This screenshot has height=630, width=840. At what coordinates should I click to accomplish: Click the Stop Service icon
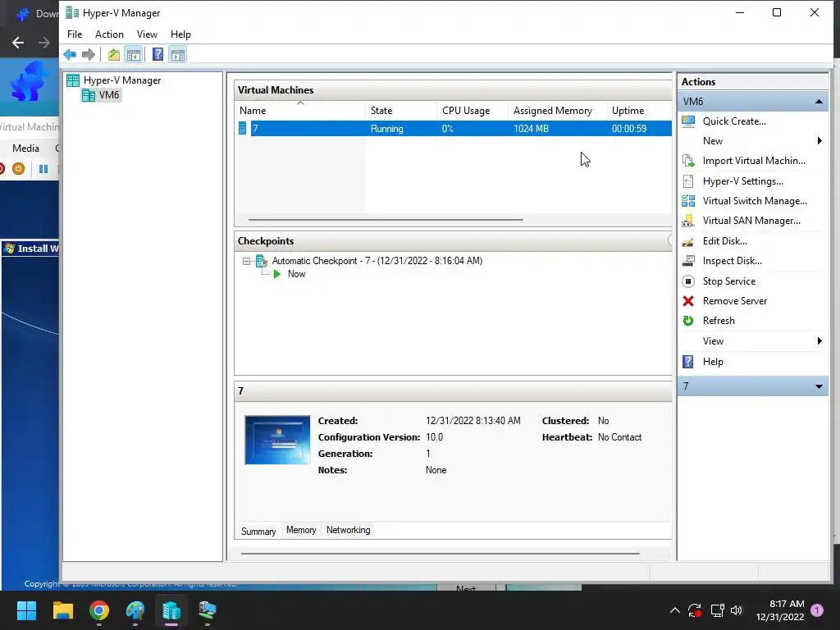688,281
